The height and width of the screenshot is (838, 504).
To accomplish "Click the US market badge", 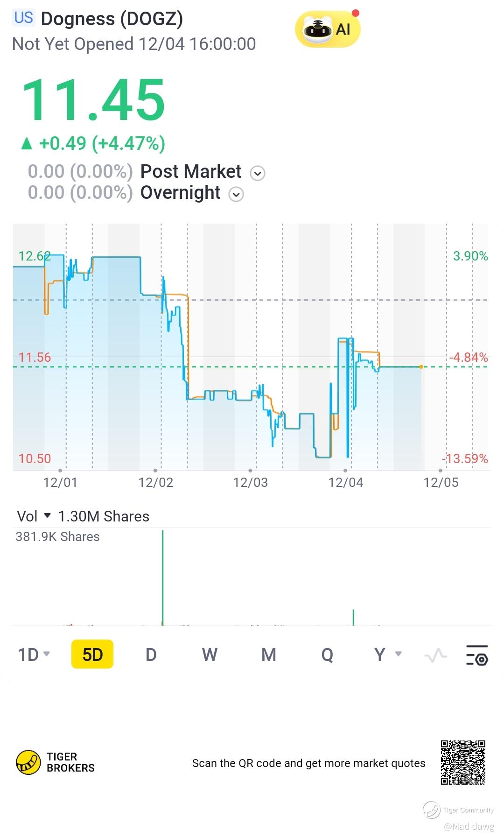I will (23, 18).
